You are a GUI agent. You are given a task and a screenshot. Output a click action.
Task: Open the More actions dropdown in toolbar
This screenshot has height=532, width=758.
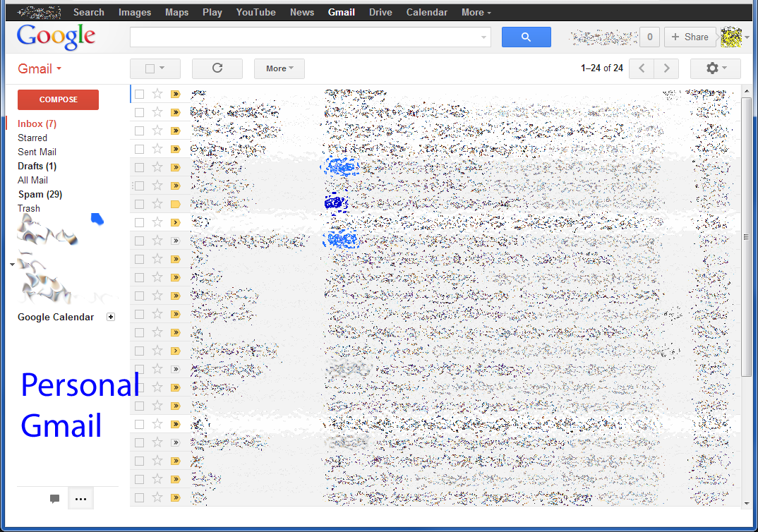click(279, 68)
